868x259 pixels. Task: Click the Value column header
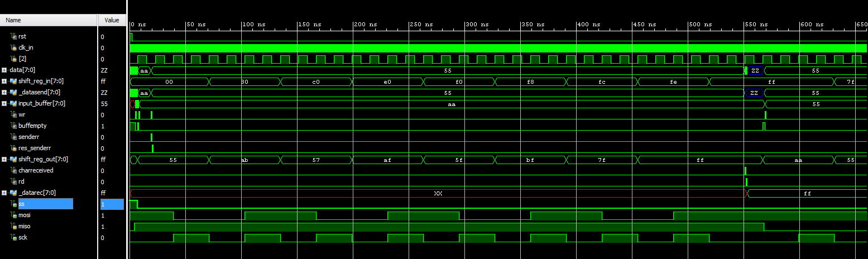coord(112,20)
